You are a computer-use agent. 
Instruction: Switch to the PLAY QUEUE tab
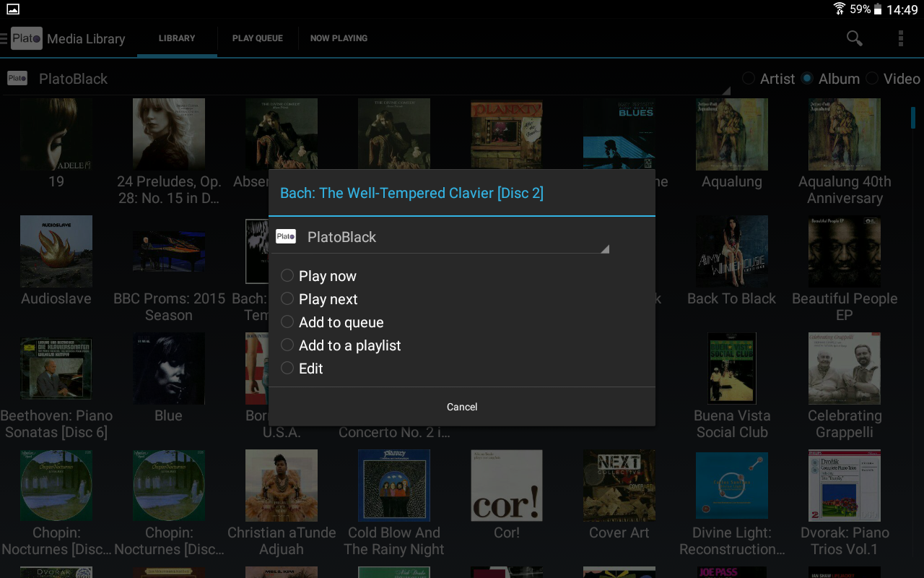[x=257, y=38]
